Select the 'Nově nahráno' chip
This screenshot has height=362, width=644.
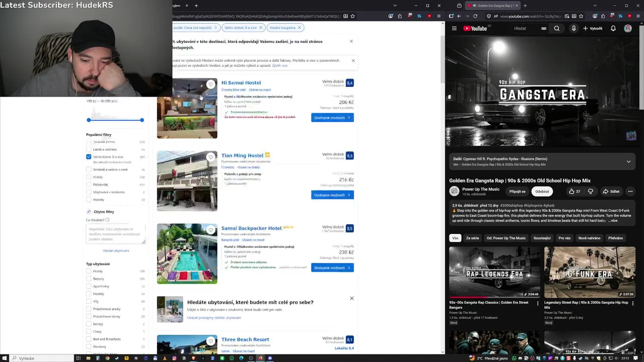tap(589, 238)
